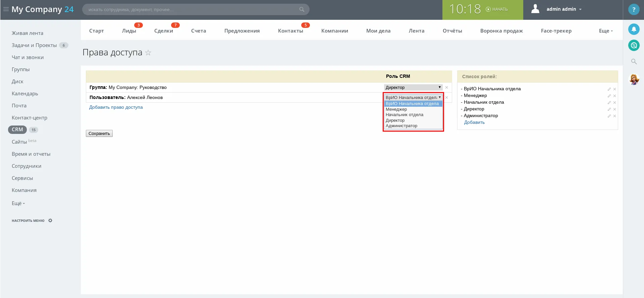Start the workday timer with Начать
The height and width of the screenshot is (298, 644).
pyautogui.click(x=497, y=9)
